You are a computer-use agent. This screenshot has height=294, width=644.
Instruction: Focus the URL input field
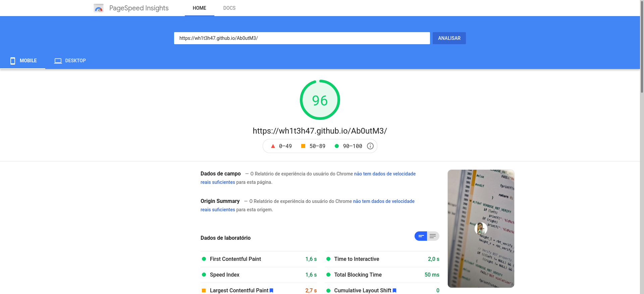(x=302, y=38)
